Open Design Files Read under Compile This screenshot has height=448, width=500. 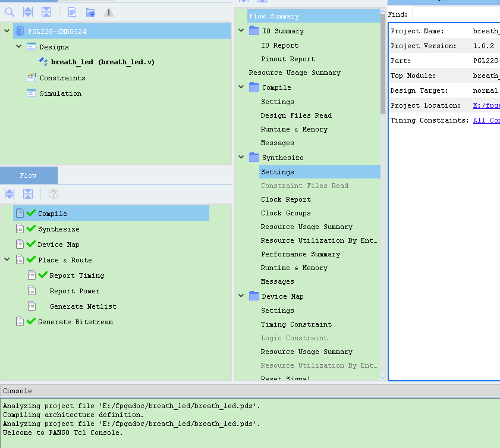pos(296,115)
